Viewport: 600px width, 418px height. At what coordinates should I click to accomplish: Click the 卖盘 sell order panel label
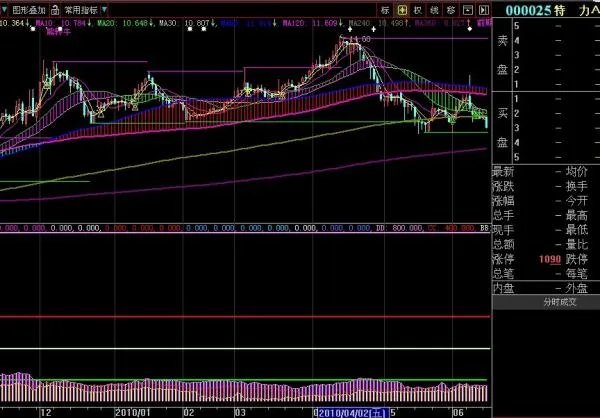(x=502, y=56)
